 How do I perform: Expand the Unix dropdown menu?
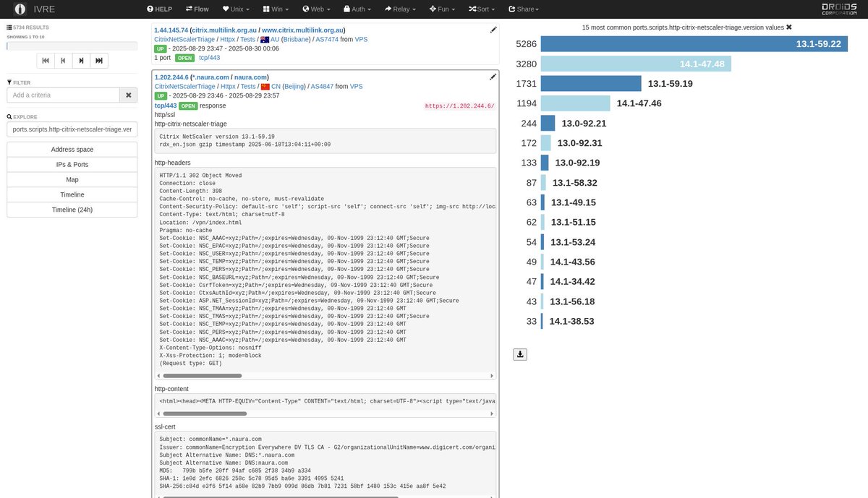point(236,9)
